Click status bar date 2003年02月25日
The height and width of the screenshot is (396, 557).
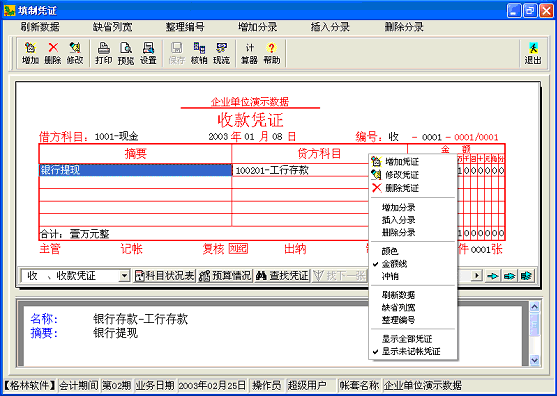click(x=212, y=385)
